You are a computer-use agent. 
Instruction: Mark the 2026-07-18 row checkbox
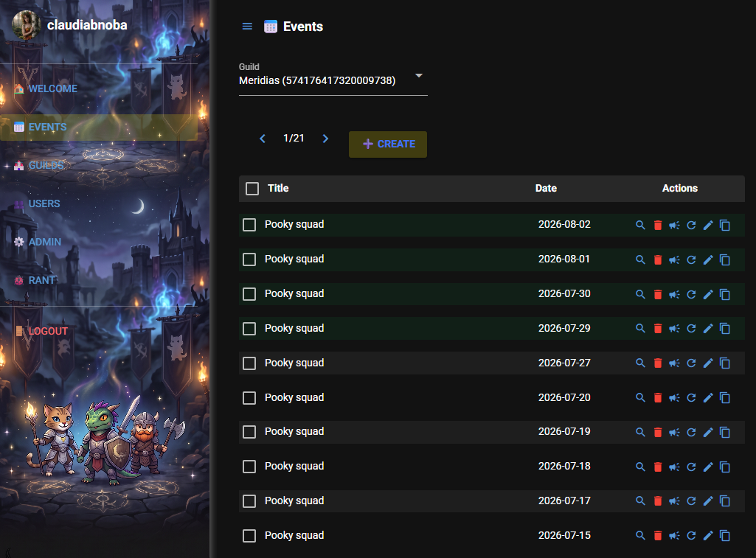249,467
